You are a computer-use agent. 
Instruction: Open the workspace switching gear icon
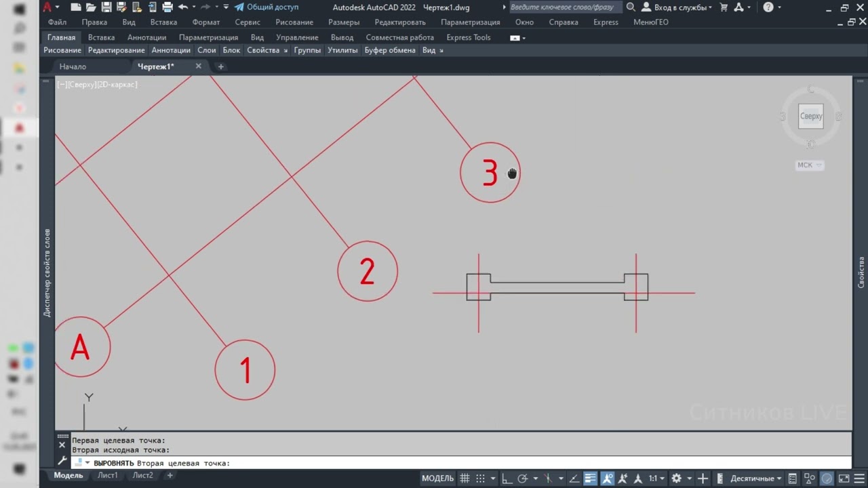pyautogui.click(x=677, y=479)
